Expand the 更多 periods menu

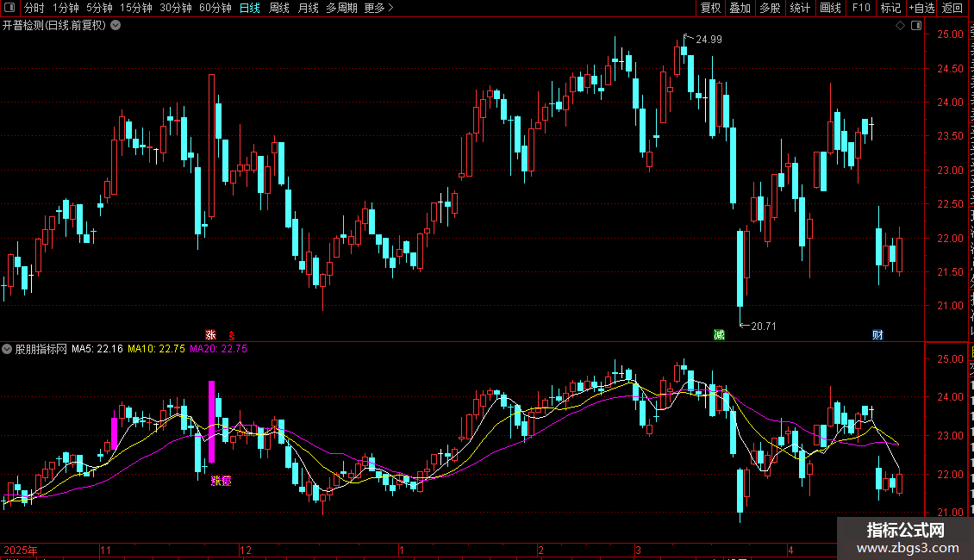[x=378, y=8]
